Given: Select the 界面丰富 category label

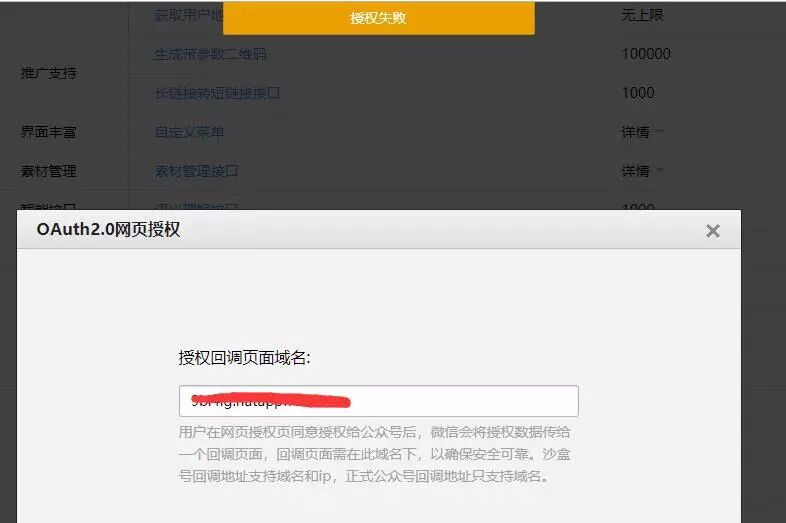Looking at the screenshot, I should coord(49,132).
